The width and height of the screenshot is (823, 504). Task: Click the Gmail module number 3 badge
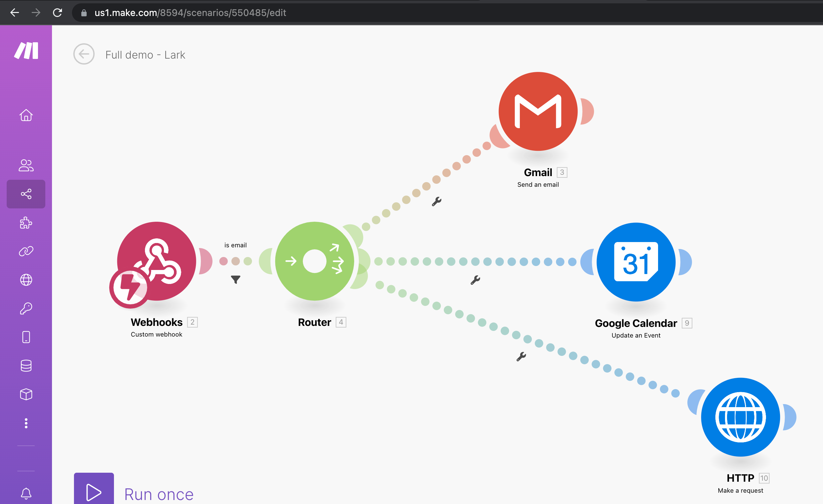[x=562, y=172]
